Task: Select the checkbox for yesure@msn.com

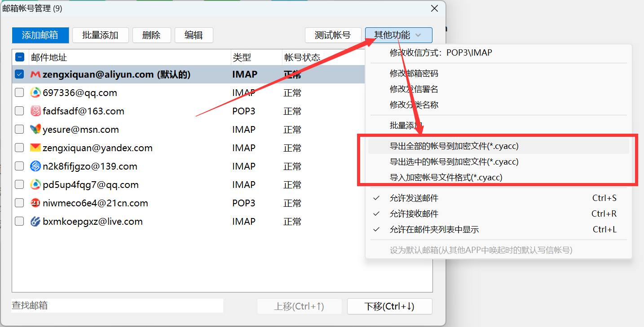Action: point(20,130)
